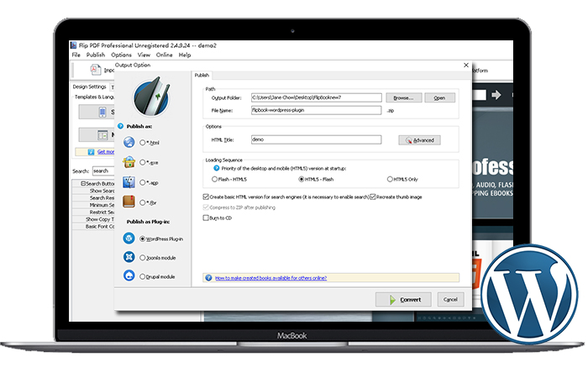Open the View menu

[144, 55]
